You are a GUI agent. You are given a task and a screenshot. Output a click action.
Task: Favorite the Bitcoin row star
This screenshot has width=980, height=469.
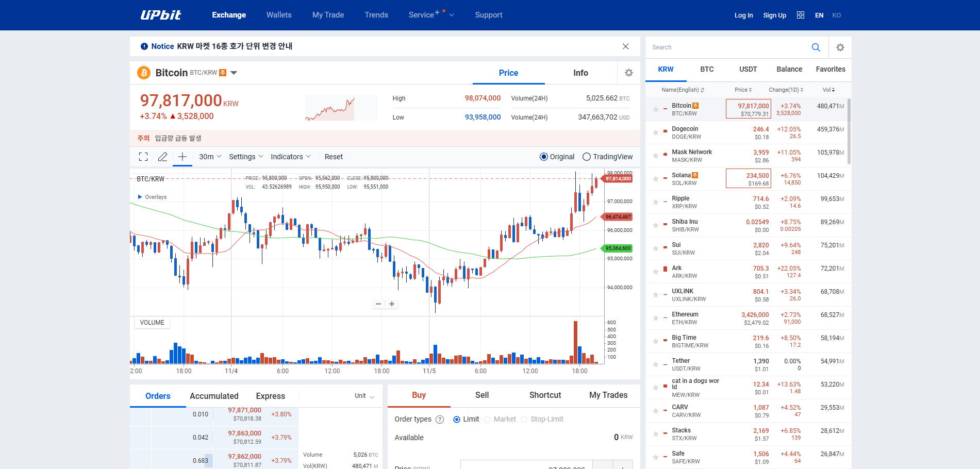point(656,109)
